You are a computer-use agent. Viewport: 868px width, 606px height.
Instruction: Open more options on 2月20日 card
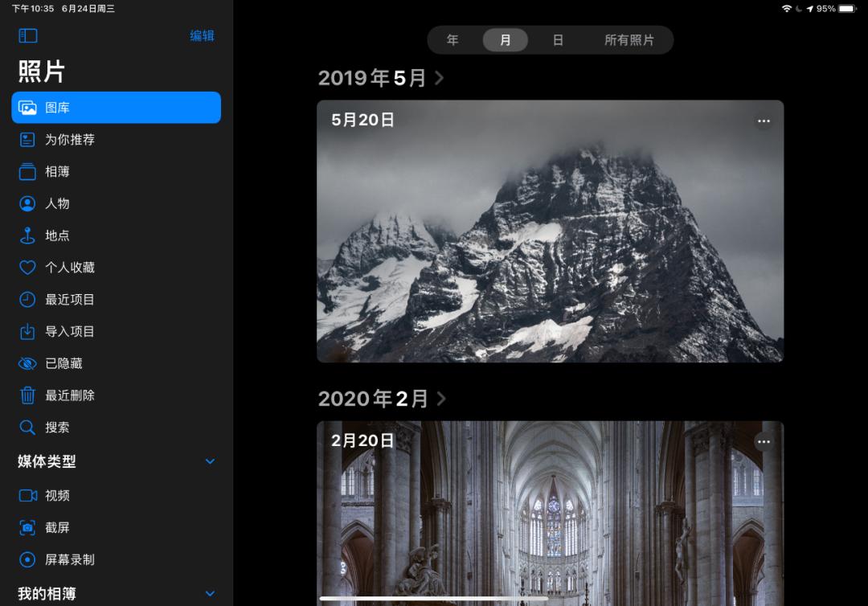[x=764, y=441]
